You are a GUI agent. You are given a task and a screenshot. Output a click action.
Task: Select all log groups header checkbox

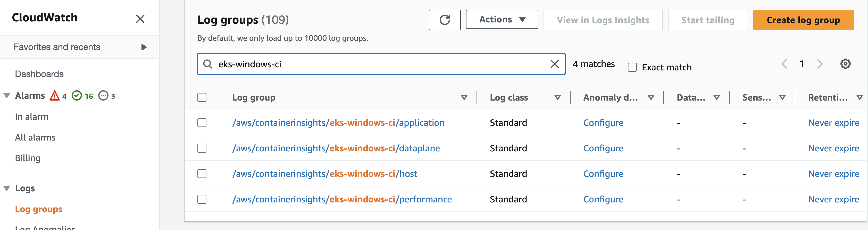pos(202,97)
